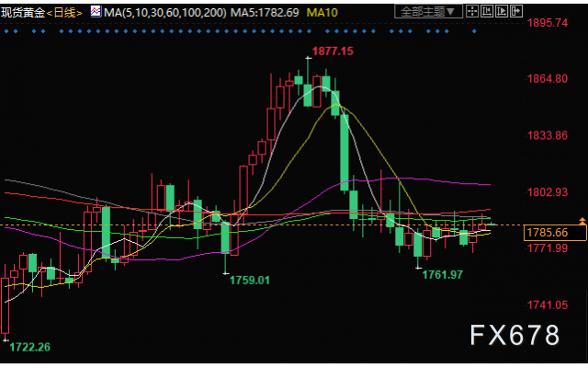Click the 1895.74 axis price label
The width and height of the screenshot is (588, 368).
548,23
